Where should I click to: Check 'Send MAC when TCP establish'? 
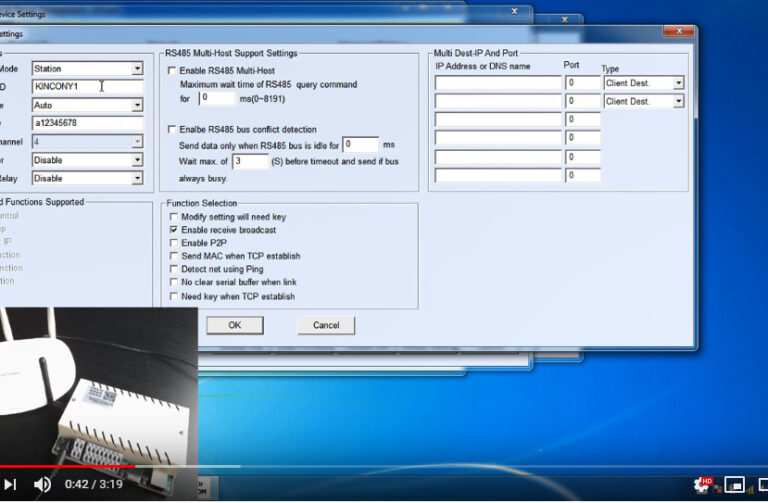173,256
